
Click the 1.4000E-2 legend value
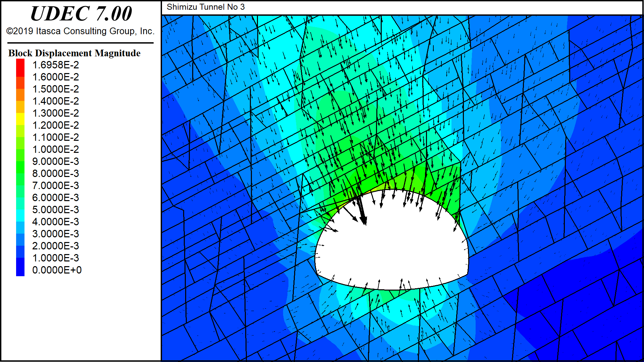[56, 101]
